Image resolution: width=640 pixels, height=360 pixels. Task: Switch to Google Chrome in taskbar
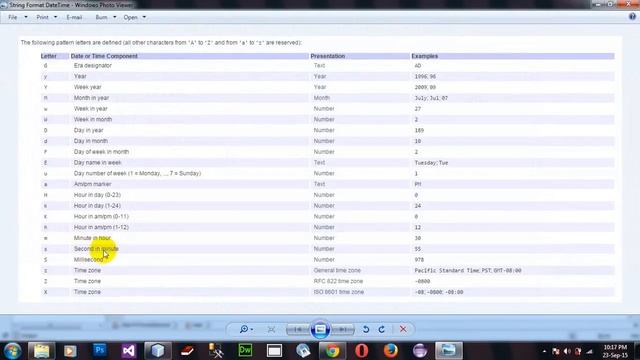[332, 351]
